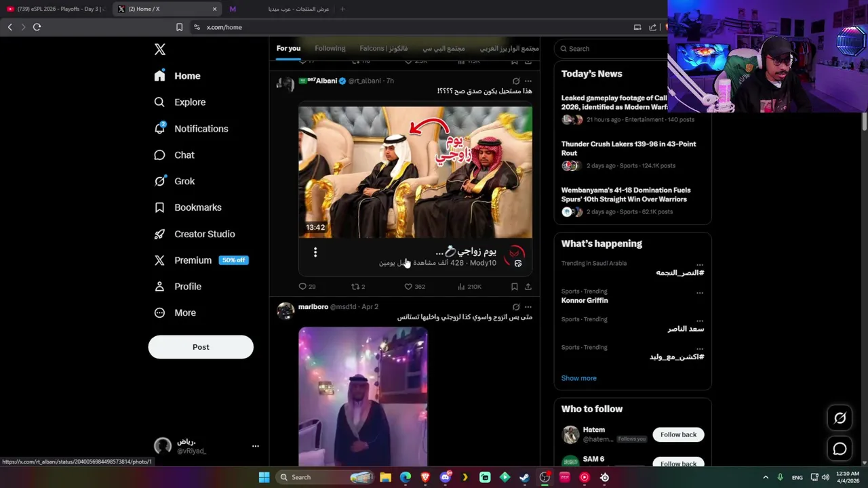Switch to the مجتمع البي سي tab
The width and height of the screenshot is (868, 488).
pos(443,49)
